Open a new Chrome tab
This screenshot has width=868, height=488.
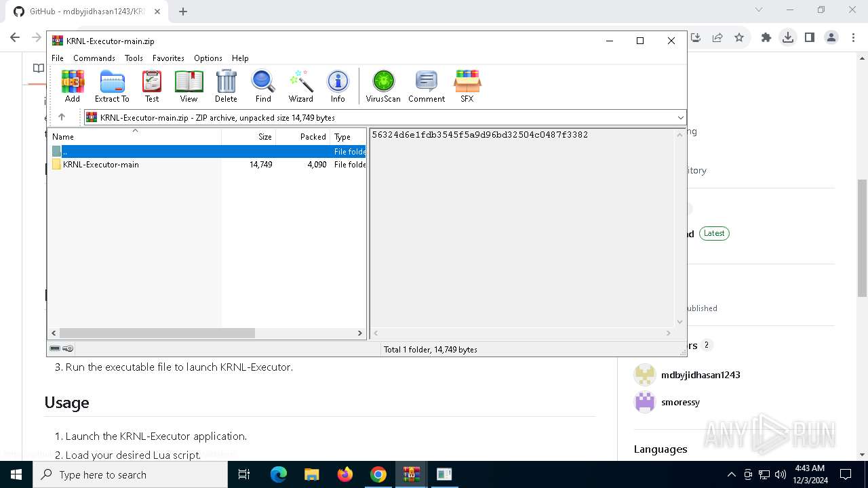click(x=183, y=12)
